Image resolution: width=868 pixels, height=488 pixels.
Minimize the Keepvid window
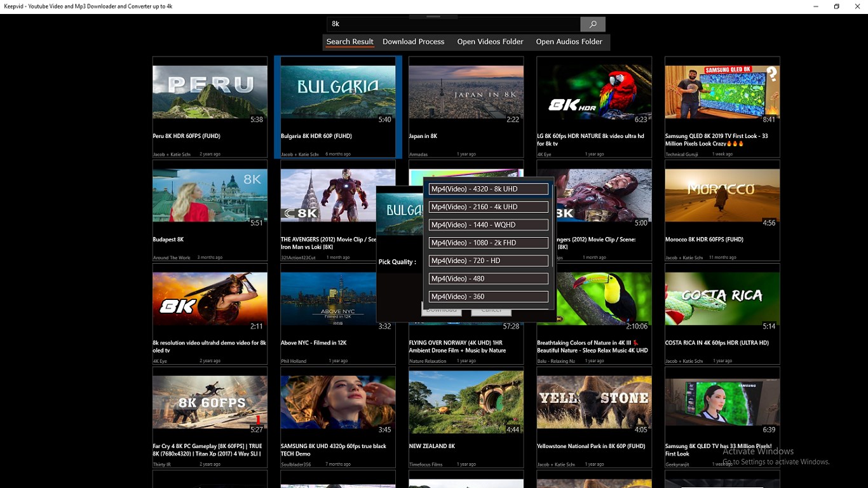[x=816, y=6]
